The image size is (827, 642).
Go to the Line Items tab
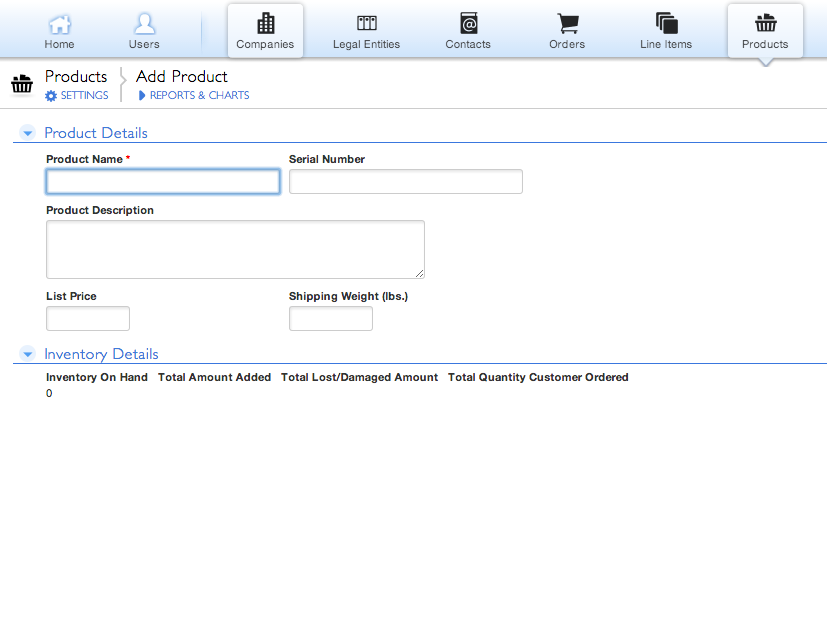pyautogui.click(x=666, y=31)
